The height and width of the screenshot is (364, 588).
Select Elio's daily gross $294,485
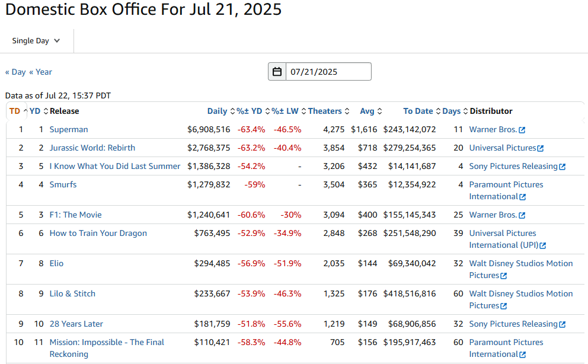pyautogui.click(x=212, y=264)
